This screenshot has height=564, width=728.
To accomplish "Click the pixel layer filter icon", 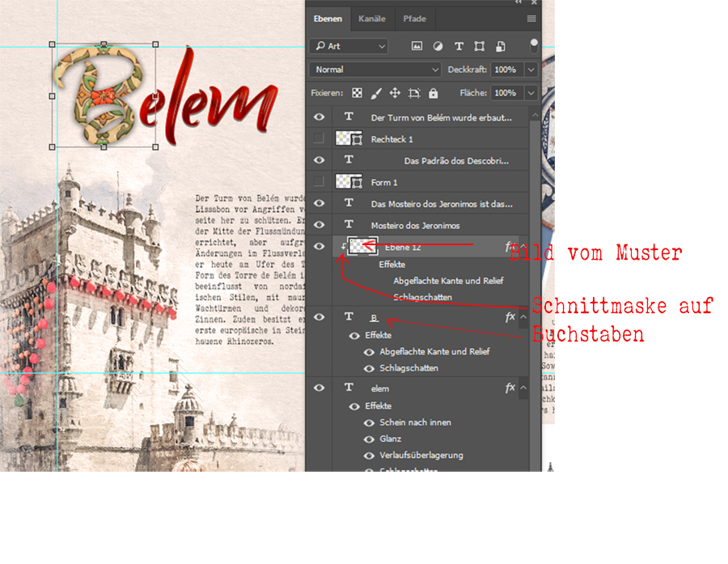I will [417, 46].
